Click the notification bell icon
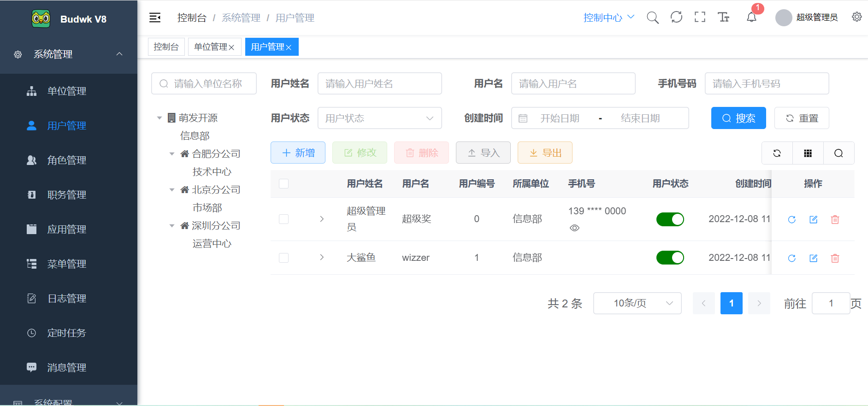Viewport: 868px width, 406px height. (x=751, y=18)
